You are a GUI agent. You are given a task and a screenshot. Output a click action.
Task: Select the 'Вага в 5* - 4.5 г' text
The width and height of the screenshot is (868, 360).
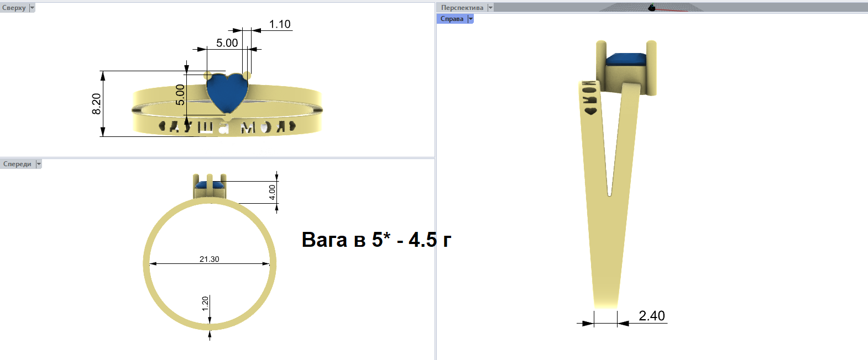(x=376, y=240)
